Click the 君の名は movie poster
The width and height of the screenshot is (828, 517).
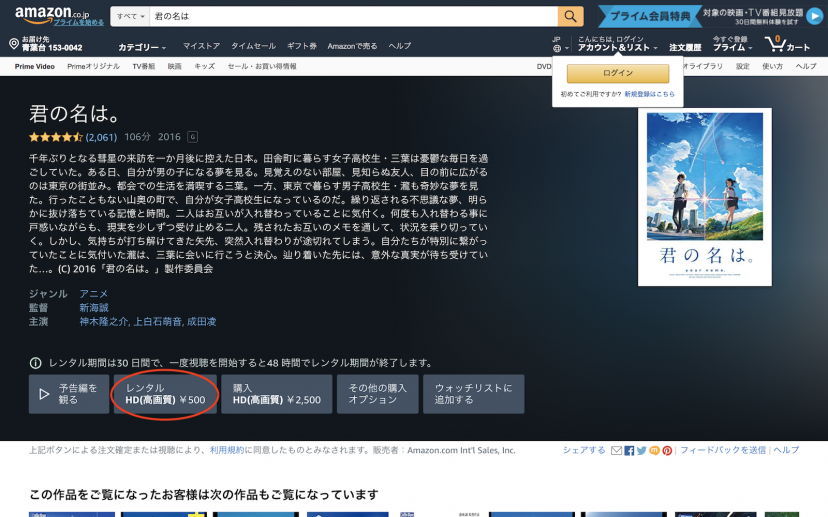pos(704,197)
